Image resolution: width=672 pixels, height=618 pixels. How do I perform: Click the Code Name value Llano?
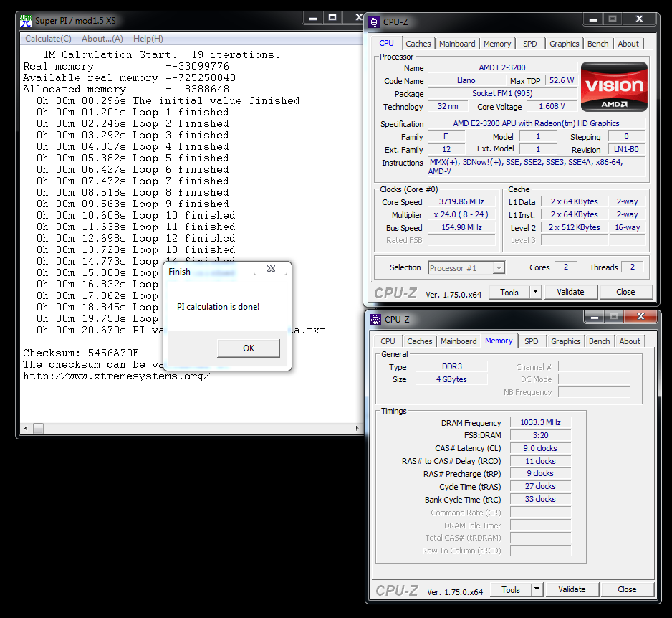pyautogui.click(x=466, y=80)
